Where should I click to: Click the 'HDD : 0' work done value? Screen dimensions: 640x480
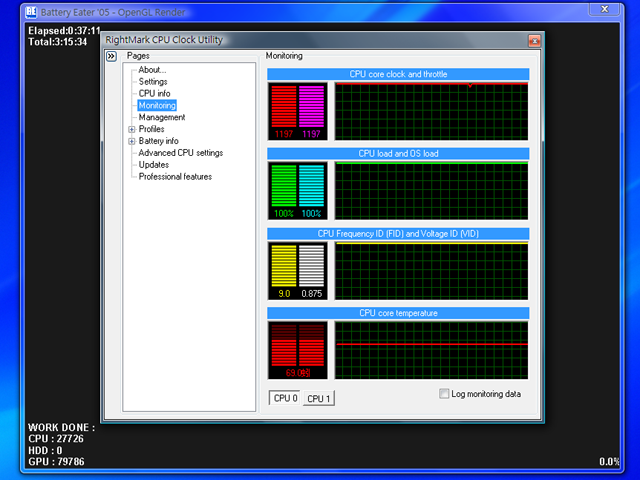(x=45, y=450)
